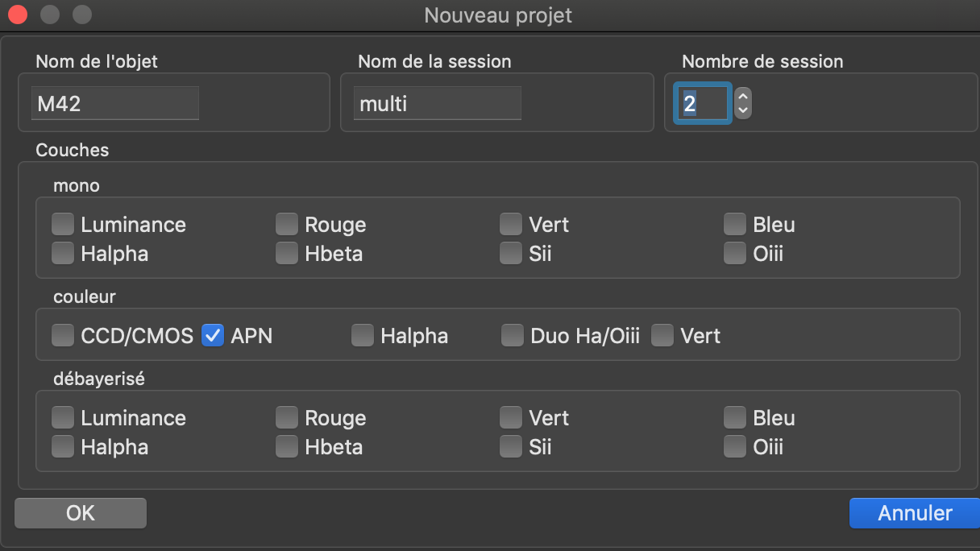Image resolution: width=980 pixels, height=551 pixels.
Task: Tick the couleur Vert checkbox
Action: [662, 335]
